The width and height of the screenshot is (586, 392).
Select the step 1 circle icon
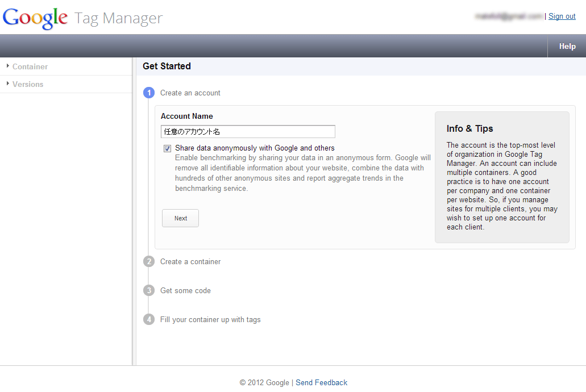tap(149, 93)
